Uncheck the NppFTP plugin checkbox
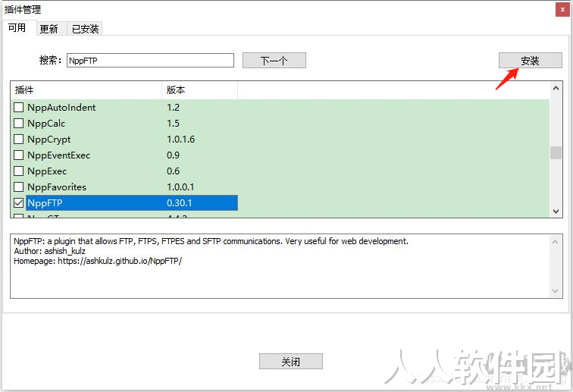The height and width of the screenshot is (392, 573). click(x=19, y=203)
